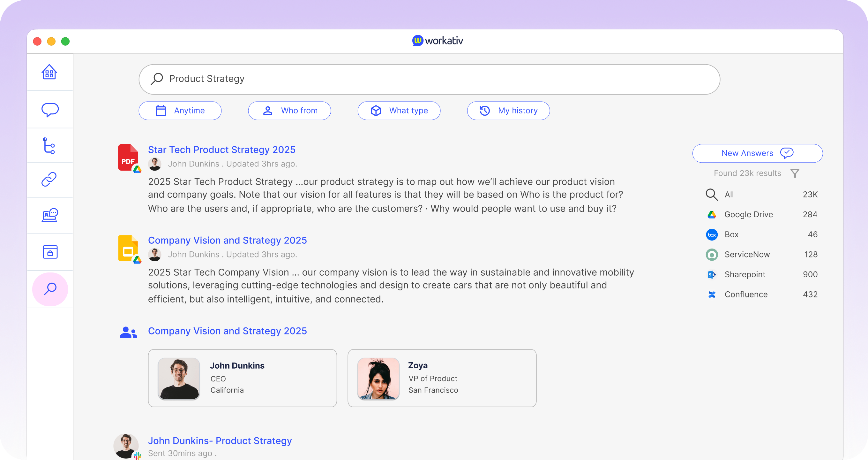The image size is (868, 460).
Task: Switch to My history view
Action: pos(508,111)
